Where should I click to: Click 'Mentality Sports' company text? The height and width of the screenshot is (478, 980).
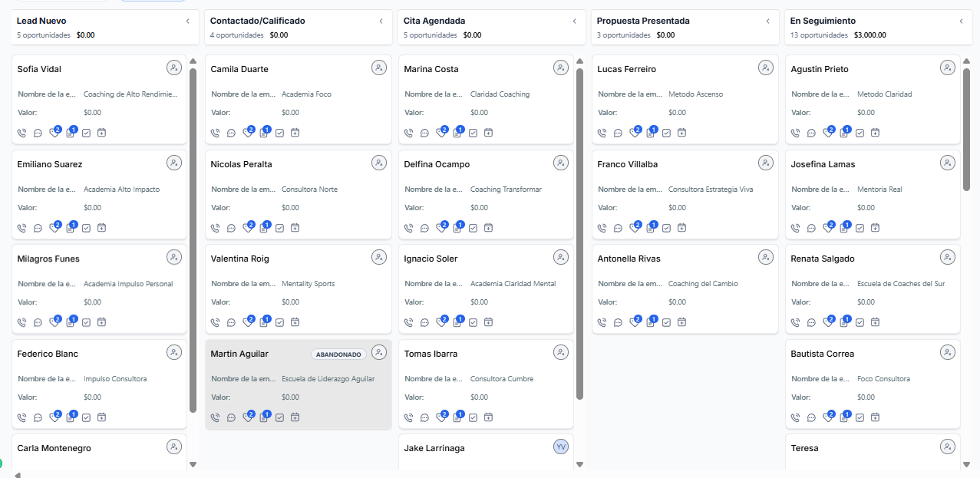[x=308, y=284]
